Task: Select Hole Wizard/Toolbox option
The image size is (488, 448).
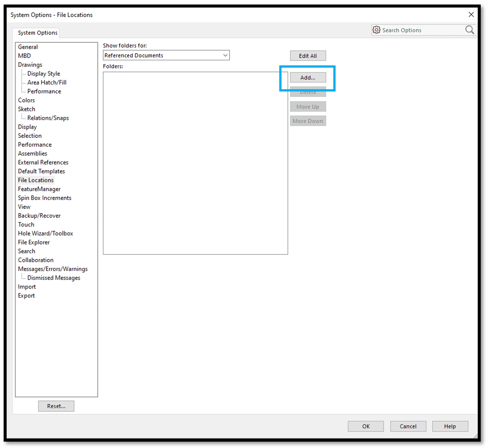Action: point(45,233)
